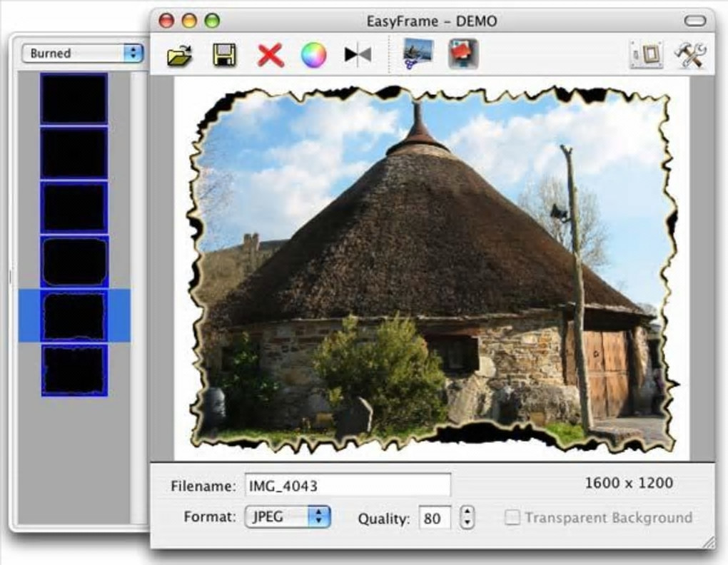Toggle the Transparent Background checkbox
Image resolution: width=728 pixels, height=565 pixels.
pyautogui.click(x=512, y=517)
